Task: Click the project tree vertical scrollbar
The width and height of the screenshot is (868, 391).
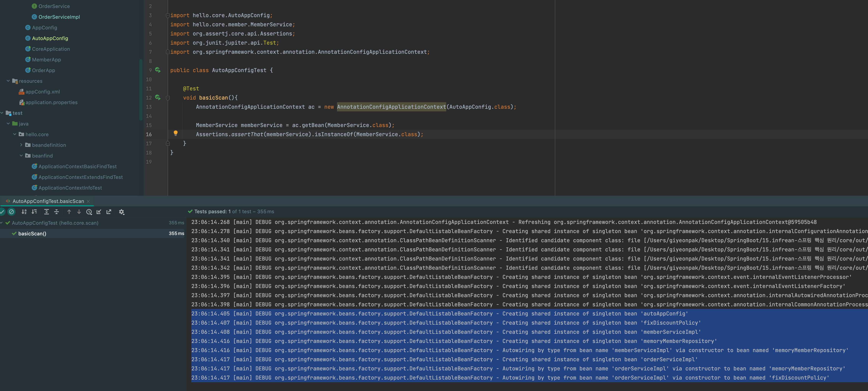Action: (141, 89)
